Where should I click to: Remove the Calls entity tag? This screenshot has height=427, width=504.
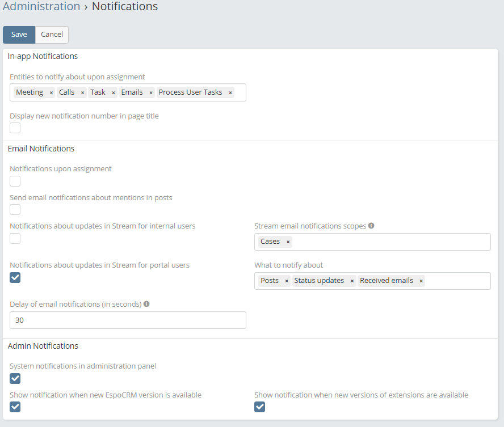(x=82, y=92)
